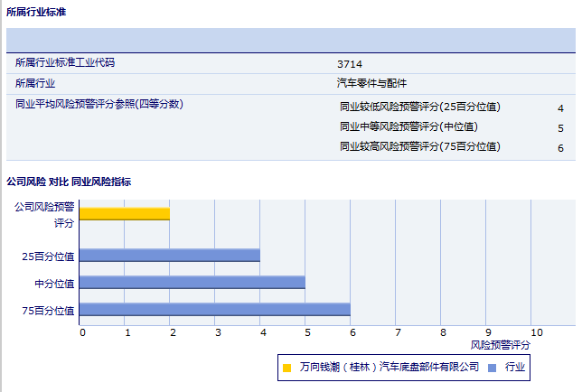Click the 同业平均风险预警评分参照(四等分数) label
Screen dimensions: 582x392
pos(99,104)
